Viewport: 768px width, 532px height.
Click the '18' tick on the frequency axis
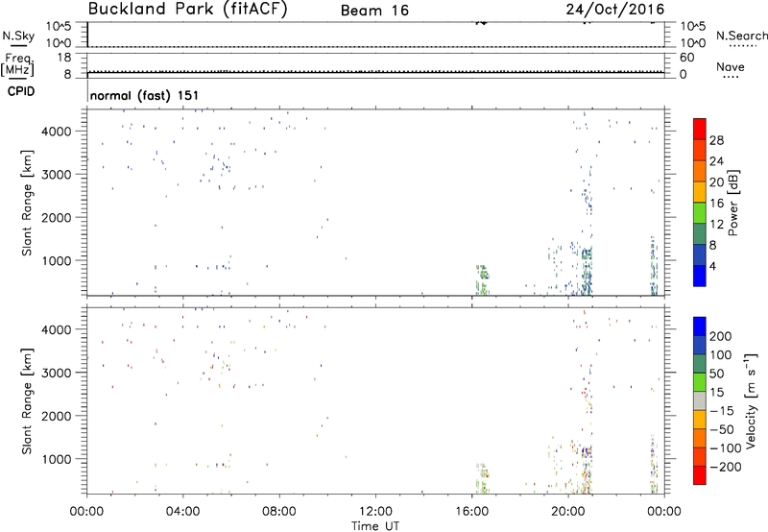[x=64, y=58]
